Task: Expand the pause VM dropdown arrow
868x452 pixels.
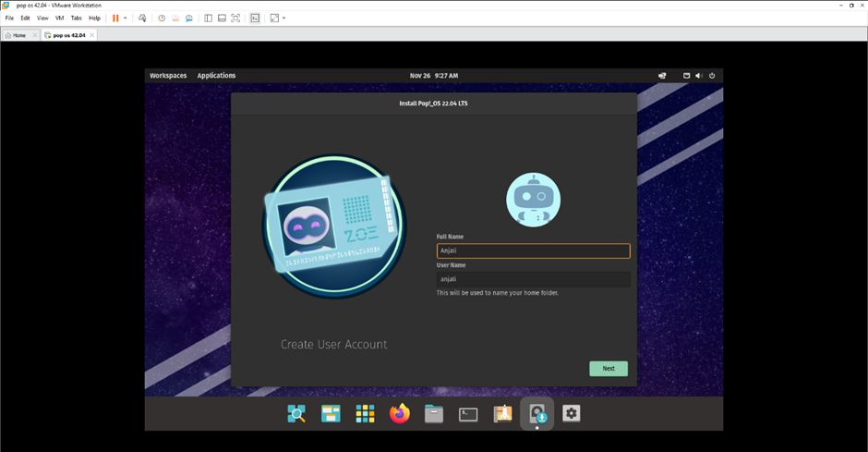Action: [x=126, y=18]
